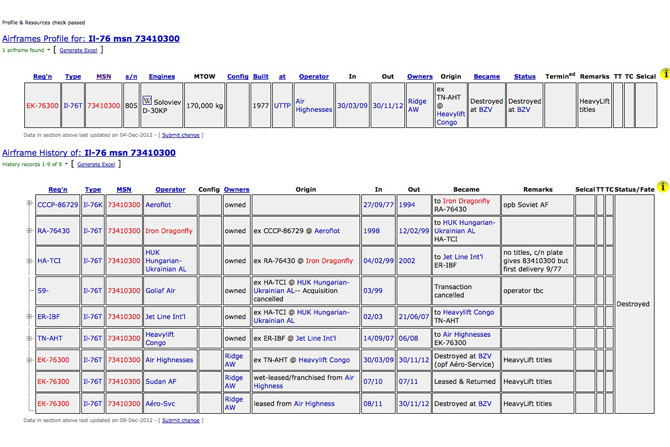Click the yellow info icon beside history table
This screenshot has width=670, height=447.
pos(662,186)
